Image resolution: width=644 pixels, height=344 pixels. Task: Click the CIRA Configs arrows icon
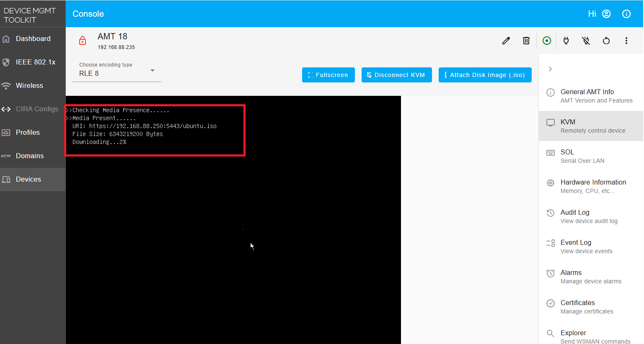point(6,109)
